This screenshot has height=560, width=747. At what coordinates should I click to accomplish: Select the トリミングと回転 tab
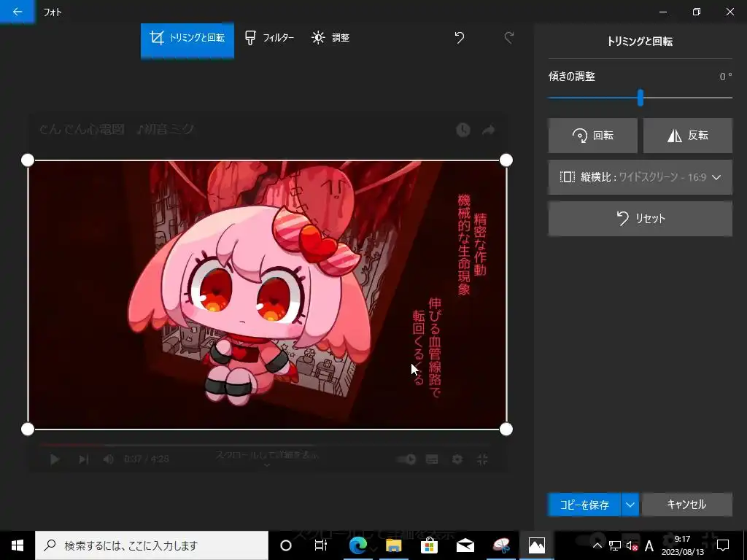tap(187, 38)
